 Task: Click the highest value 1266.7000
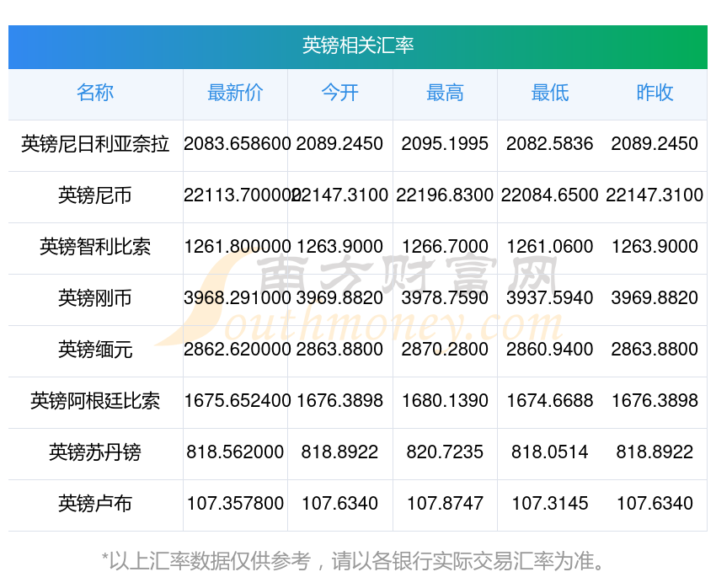(445, 247)
